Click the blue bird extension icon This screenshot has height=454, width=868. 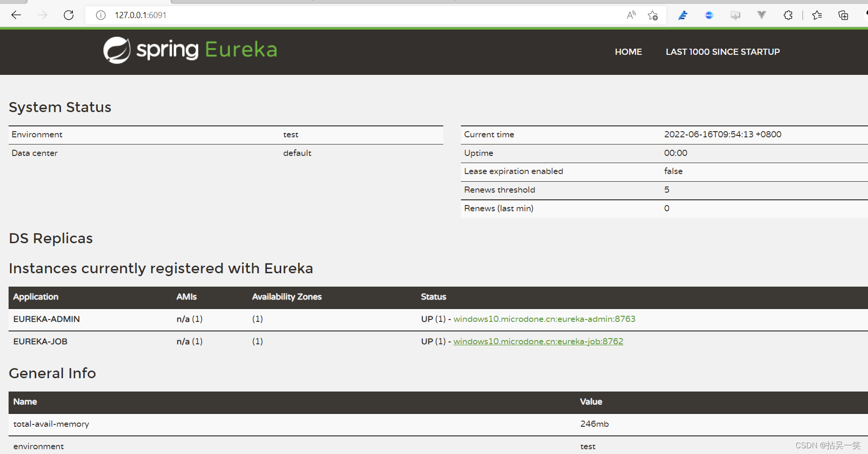683,15
